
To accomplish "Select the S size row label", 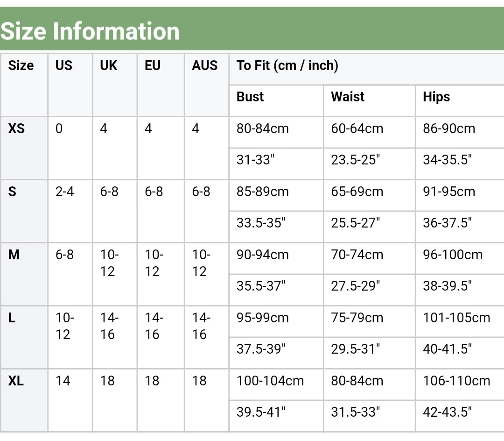I will click(x=12, y=192).
